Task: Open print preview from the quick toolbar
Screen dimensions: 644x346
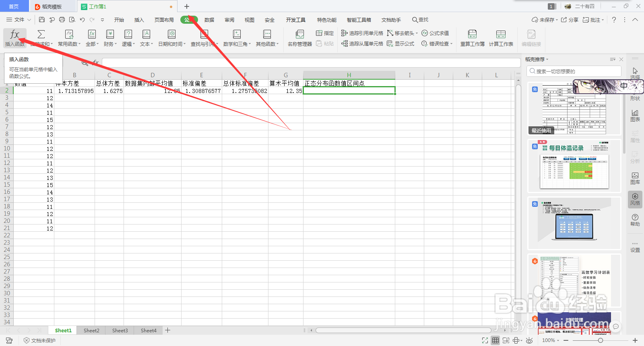Action: click(72, 20)
